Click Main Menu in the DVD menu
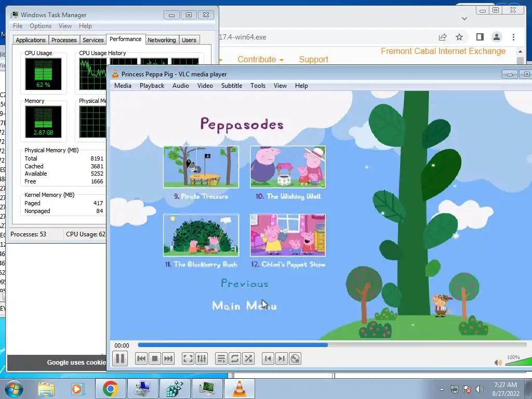This screenshot has width=532, height=399. pos(244,305)
